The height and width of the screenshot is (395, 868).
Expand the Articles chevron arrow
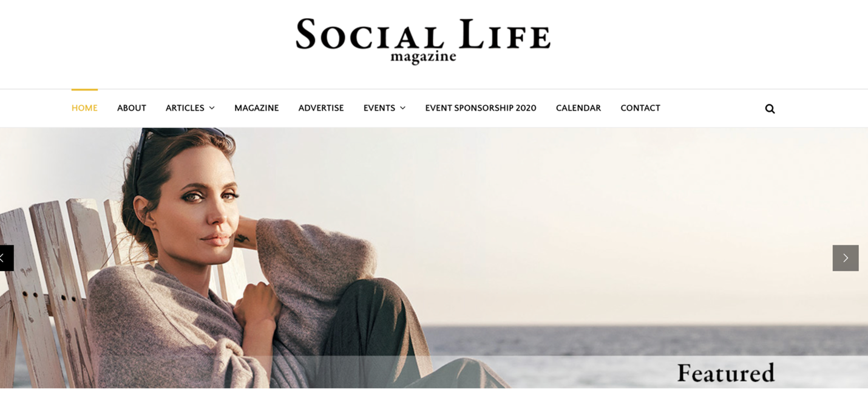(x=212, y=108)
